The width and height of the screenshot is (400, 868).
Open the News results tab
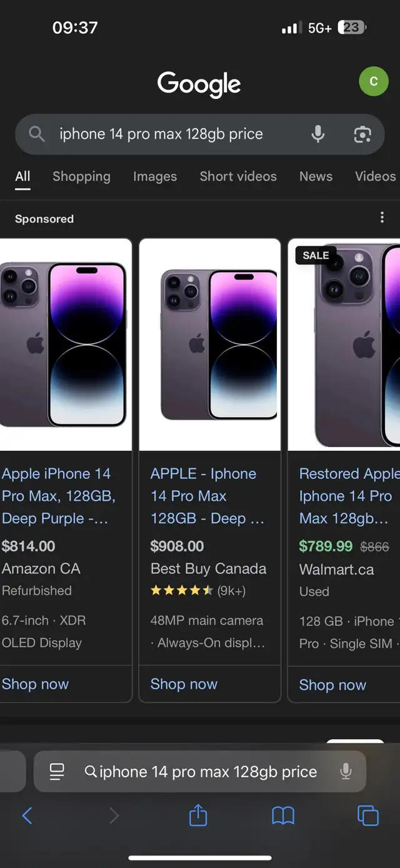coord(316,176)
